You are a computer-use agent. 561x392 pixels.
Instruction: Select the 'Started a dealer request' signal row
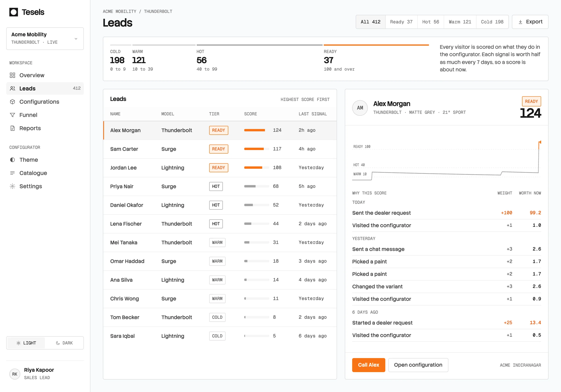click(446, 323)
